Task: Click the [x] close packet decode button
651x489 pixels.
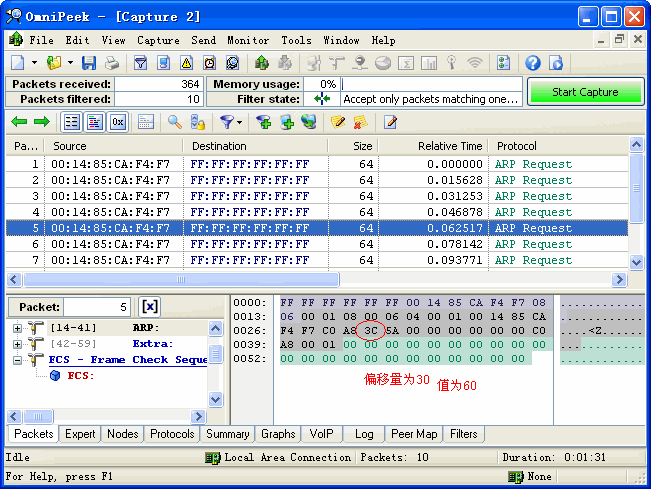Action: (149, 307)
